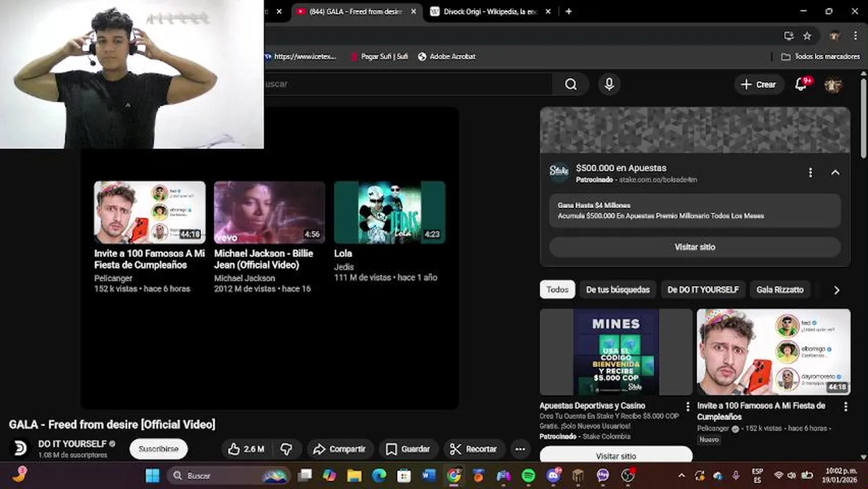Open Chrome profile avatar in toolbar
The height and width of the screenshot is (489, 868).
pos(835,36)
